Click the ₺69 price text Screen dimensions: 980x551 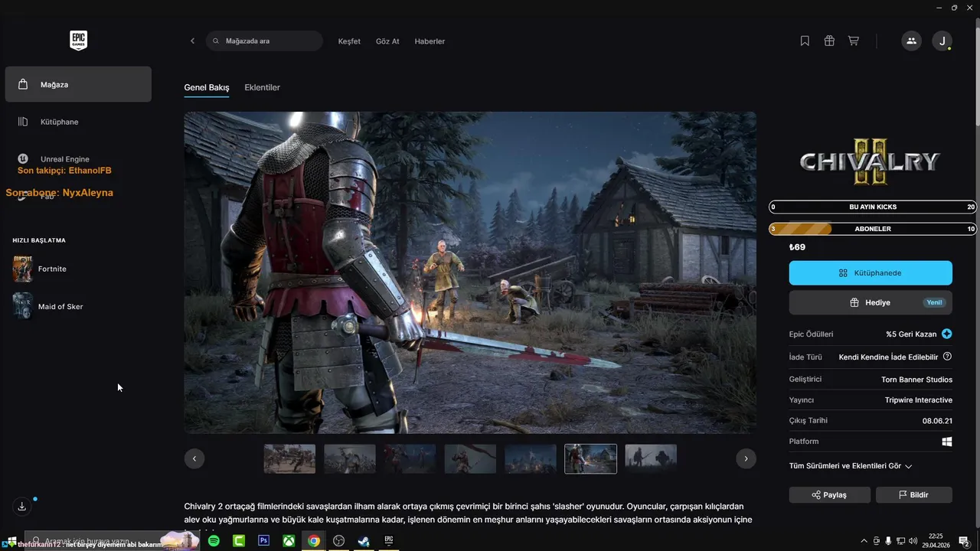[x=797, y=247]
